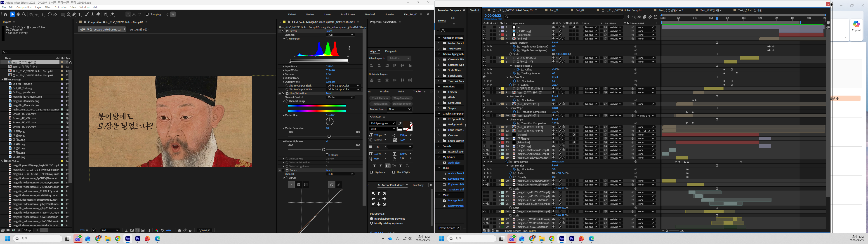Select Insert keyframe to playhead radio button
868x244 pixels.
(372, 219)
